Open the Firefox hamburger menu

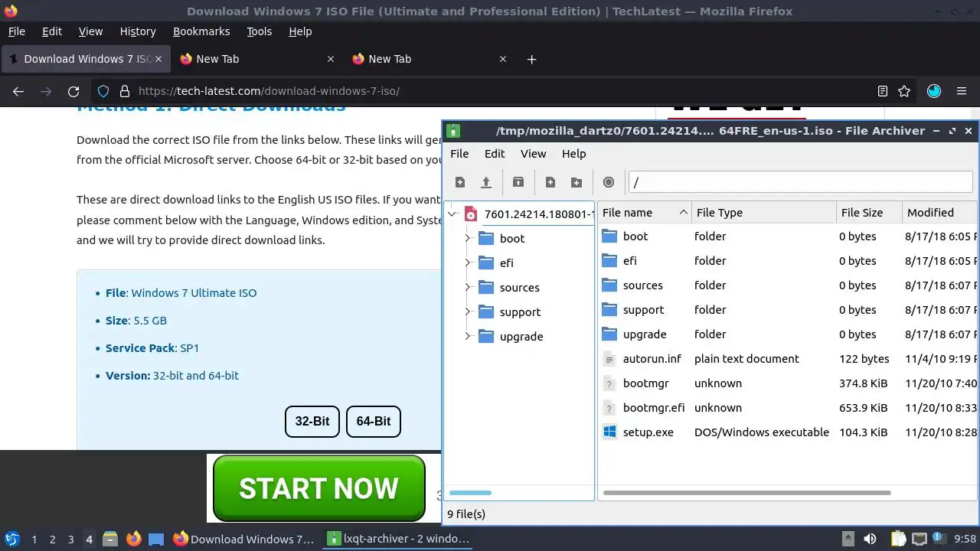pyautogui.click(x=962, y=91)
